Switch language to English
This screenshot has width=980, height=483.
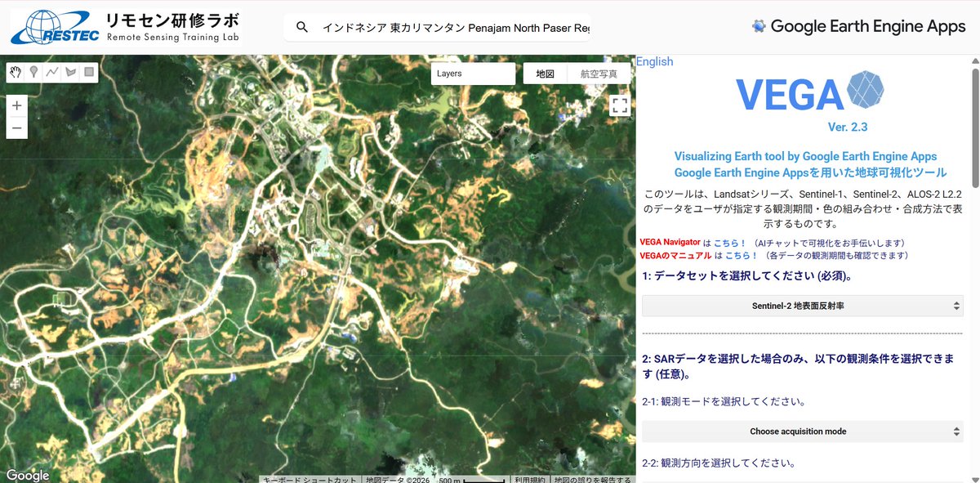point(655,61)
